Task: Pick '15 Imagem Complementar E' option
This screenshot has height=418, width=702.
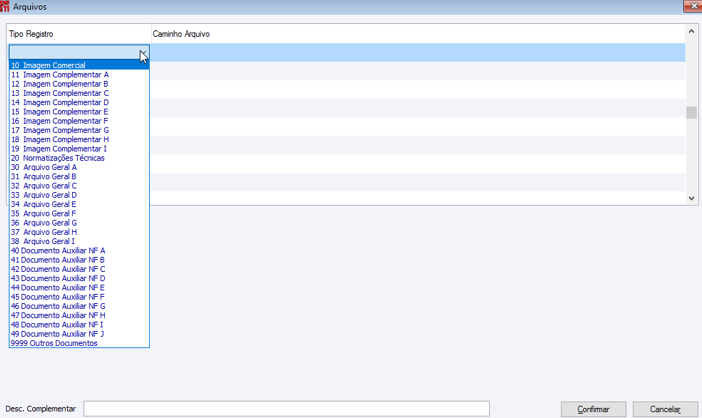Action: (79, 112)
